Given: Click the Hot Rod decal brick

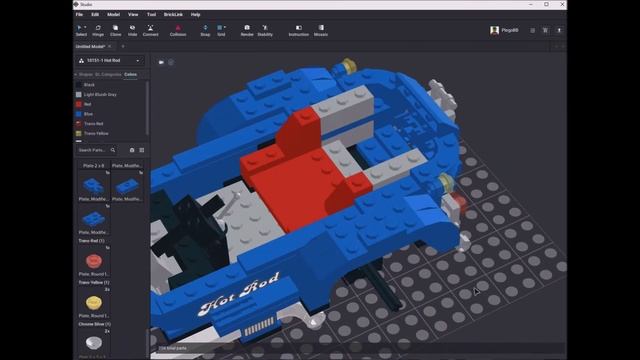Looking at the screenshot, I should (x=239, y=294).
